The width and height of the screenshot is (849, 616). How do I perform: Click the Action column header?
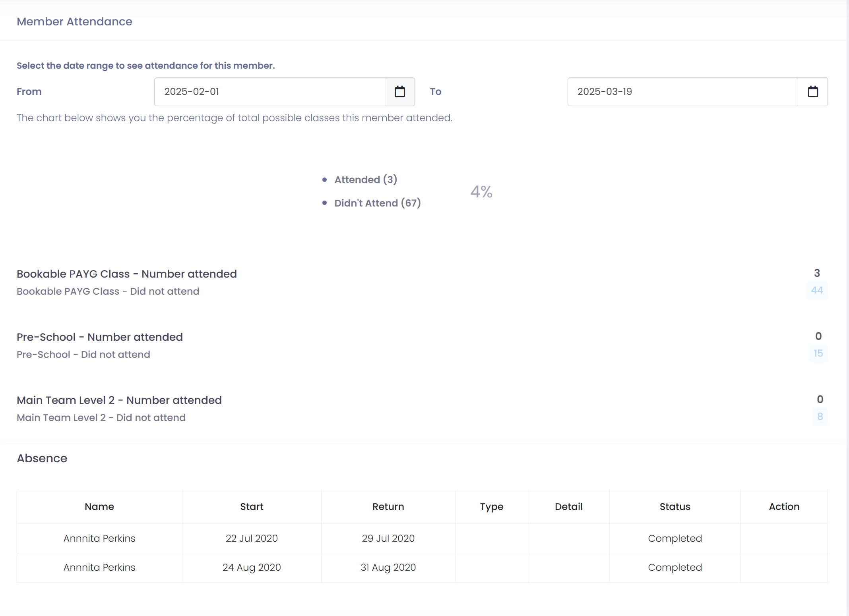click(784, 507)
